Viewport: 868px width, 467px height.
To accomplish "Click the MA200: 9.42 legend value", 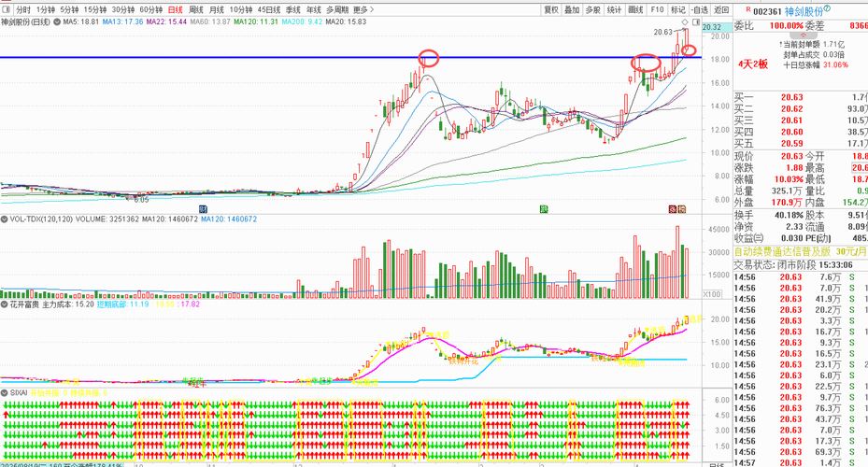I will [302, 22].
